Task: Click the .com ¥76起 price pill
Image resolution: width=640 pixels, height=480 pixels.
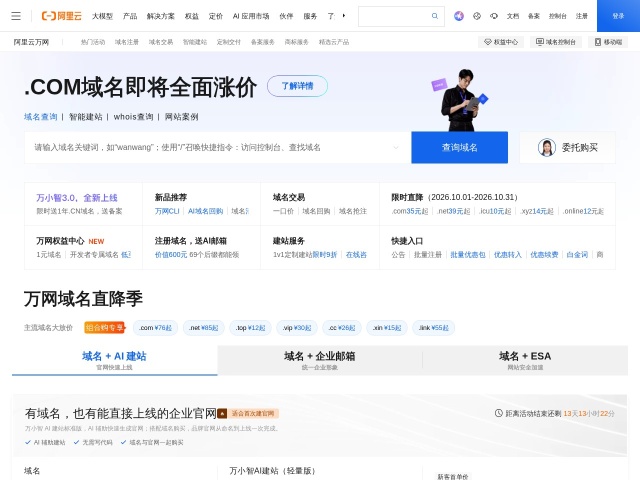Action: [x=155, y=328]
